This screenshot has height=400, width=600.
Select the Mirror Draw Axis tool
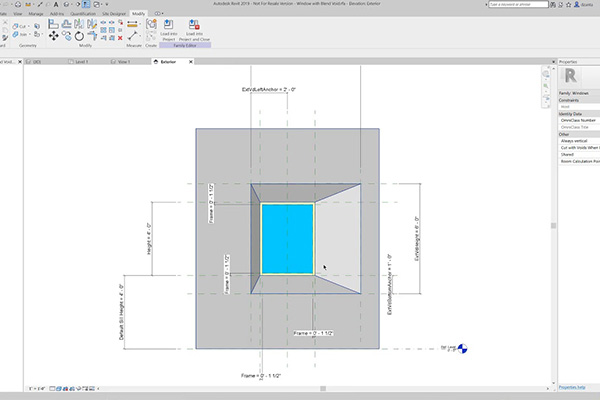[x=91, y=24]
